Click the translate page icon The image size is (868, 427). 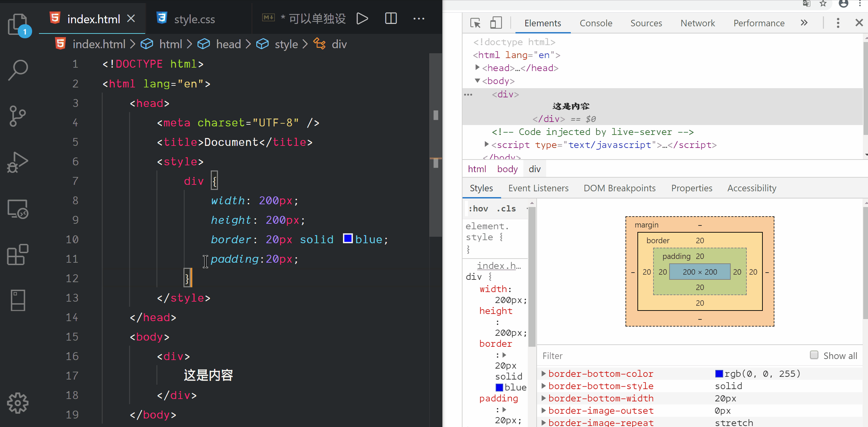[807, 4]
